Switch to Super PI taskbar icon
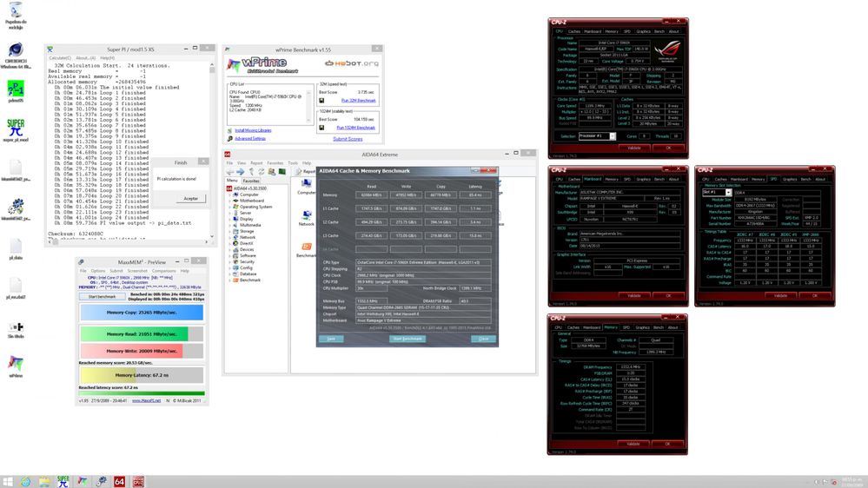The width and height of the screenshot is (868, 488). 63,481
